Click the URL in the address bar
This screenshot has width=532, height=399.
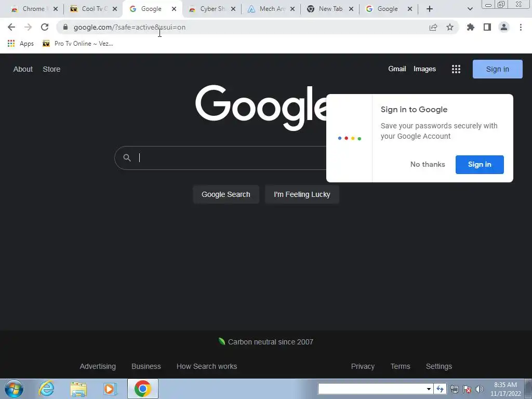click(x=129, y=27)
